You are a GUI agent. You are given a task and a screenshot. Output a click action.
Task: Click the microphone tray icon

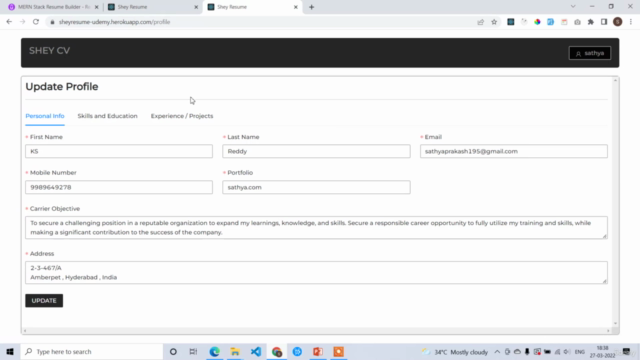[527, 352]
